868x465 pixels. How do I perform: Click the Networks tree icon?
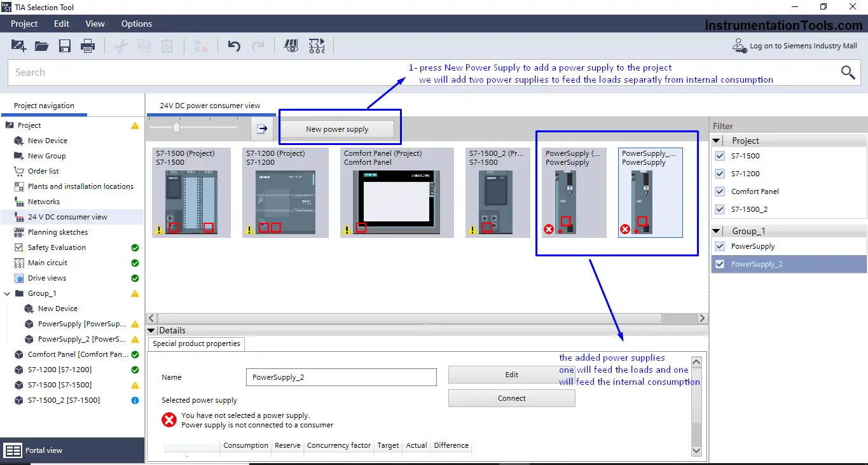[x=19, y=202]
